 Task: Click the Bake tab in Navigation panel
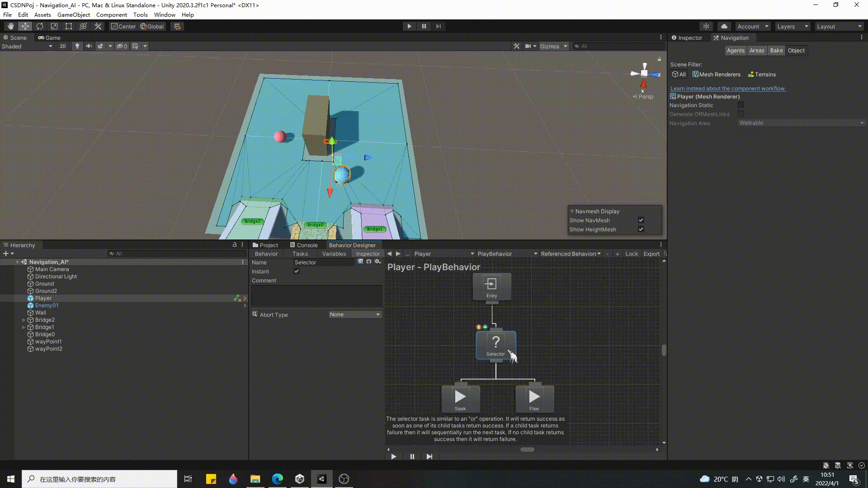(776, 50)
